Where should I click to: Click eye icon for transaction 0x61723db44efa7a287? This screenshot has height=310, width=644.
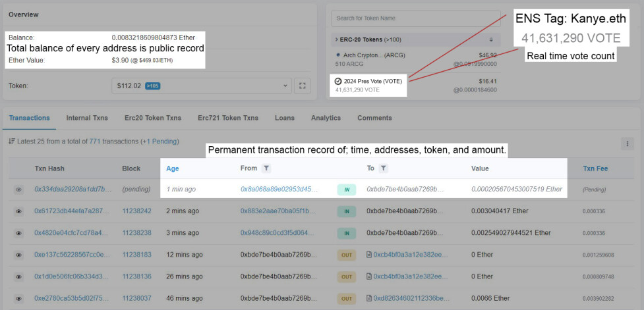18,211
